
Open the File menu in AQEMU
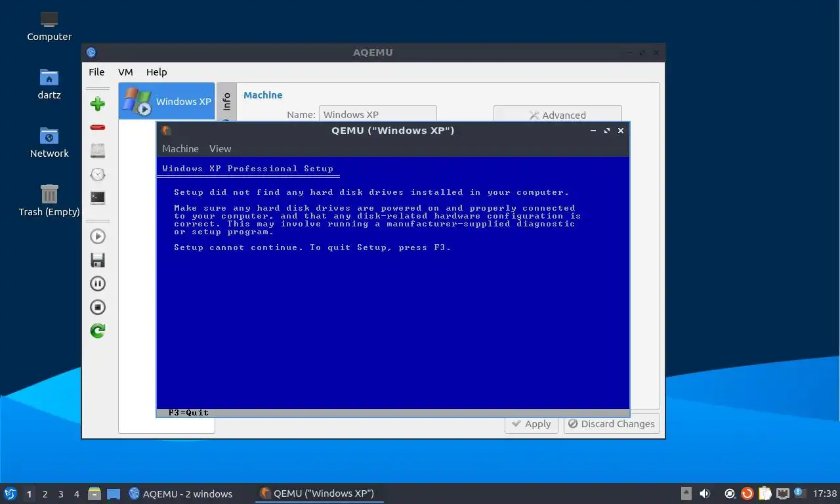pos(96,72)
